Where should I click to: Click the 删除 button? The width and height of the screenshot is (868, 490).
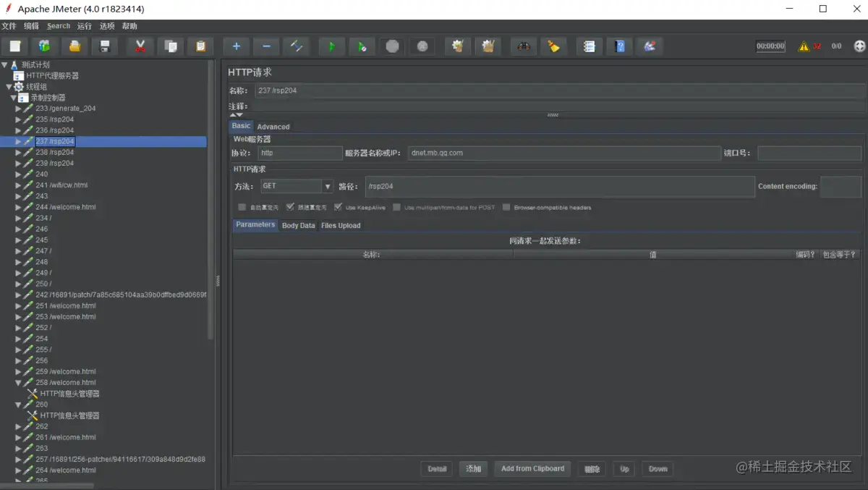(592, 469)
